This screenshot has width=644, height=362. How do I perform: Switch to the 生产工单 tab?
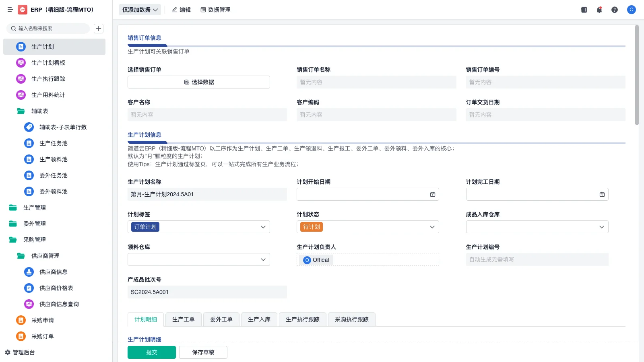click(183, 319)
